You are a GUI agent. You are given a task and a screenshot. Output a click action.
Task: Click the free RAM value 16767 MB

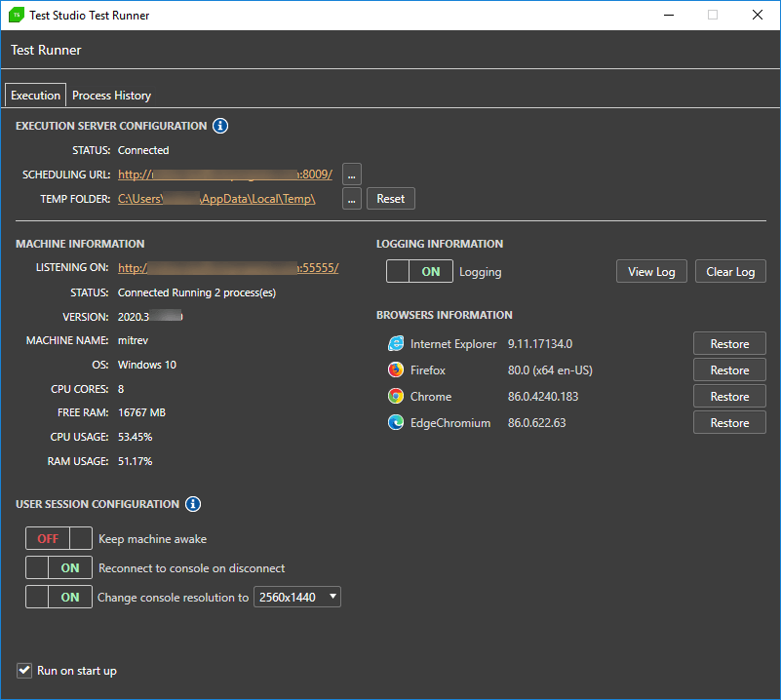(x=141, y=412)
